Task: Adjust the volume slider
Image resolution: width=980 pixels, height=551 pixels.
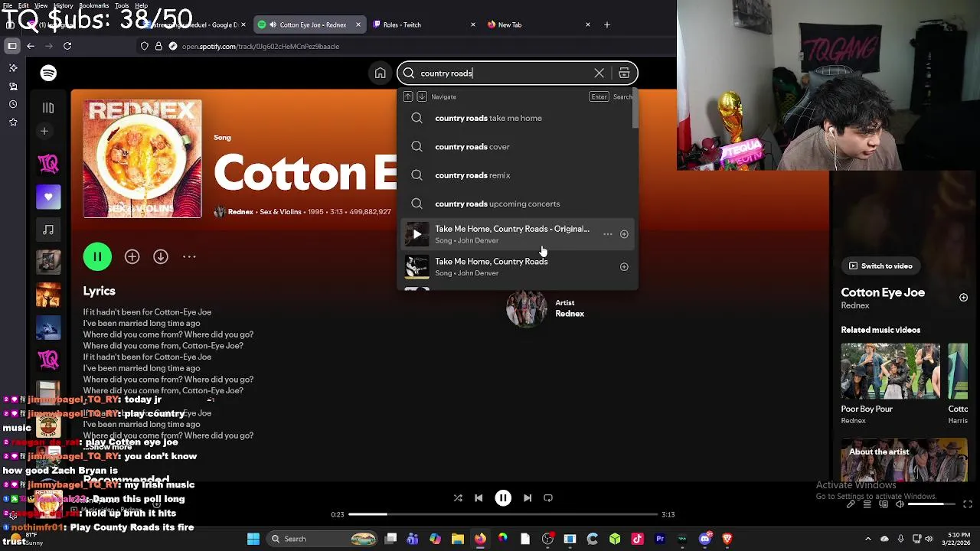Action: pos(931,504)
